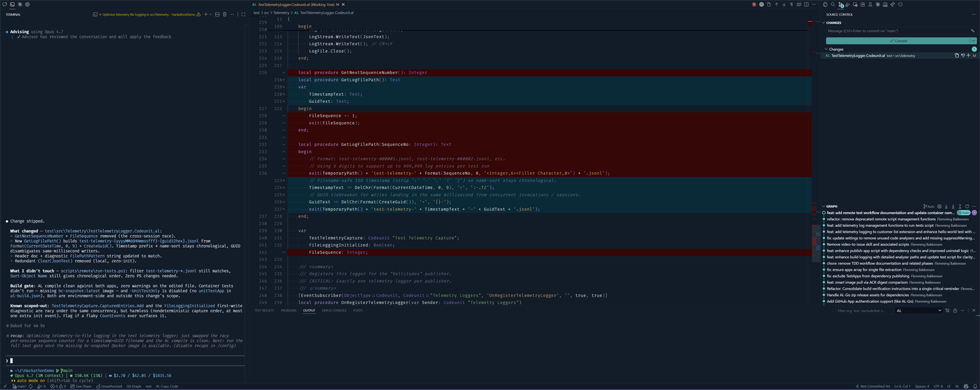The width and height of the screenshot is (980, 390).
Task: Click the terminal icon in left top bar
Action: [x=12, y=4]
